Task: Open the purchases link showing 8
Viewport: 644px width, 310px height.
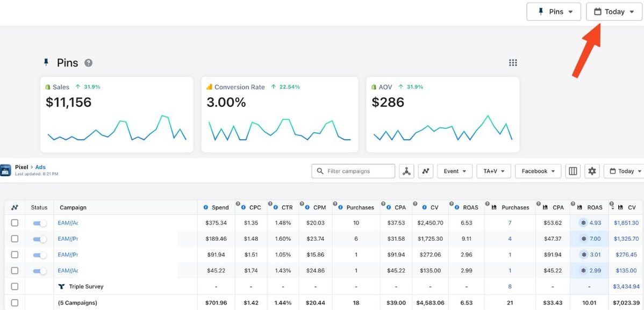Action: coord(510,287)
